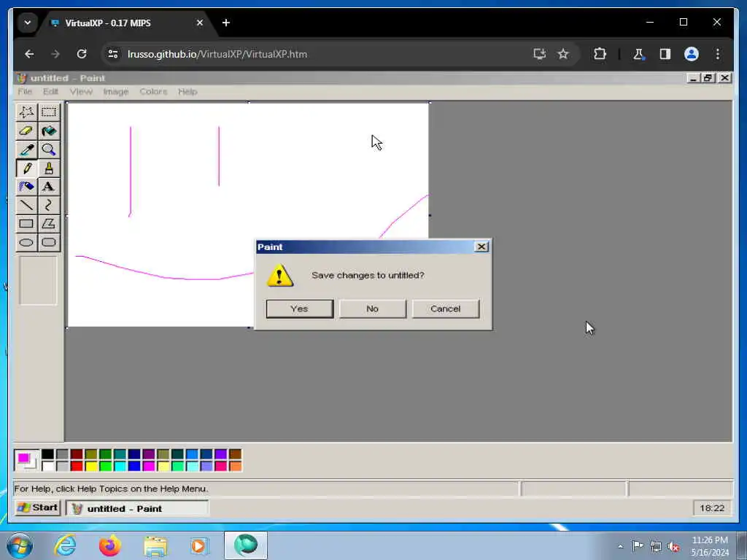Pick the white color swatch
The width and height of the screenshot is (747, 560).
click(x=47, y=466)
